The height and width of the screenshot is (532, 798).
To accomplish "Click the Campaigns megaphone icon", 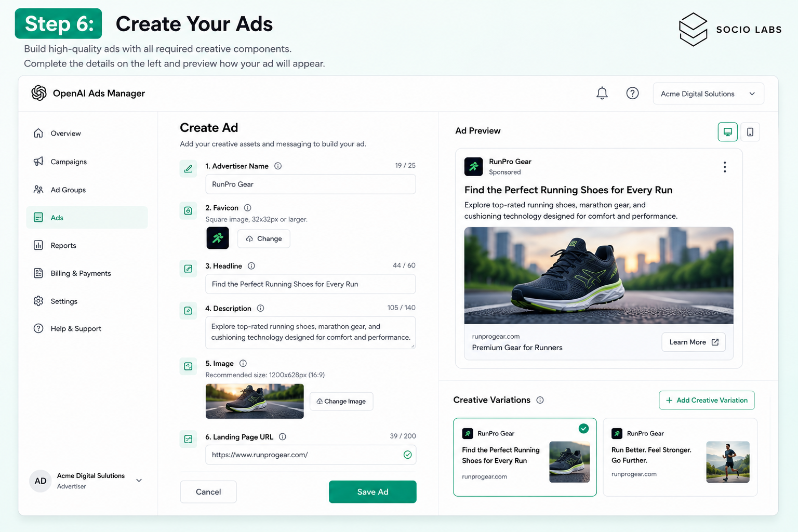I will (38, 162).
